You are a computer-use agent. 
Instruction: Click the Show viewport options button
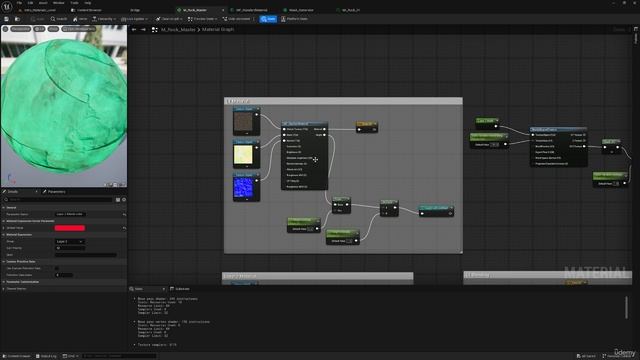(x=53, y=29)
